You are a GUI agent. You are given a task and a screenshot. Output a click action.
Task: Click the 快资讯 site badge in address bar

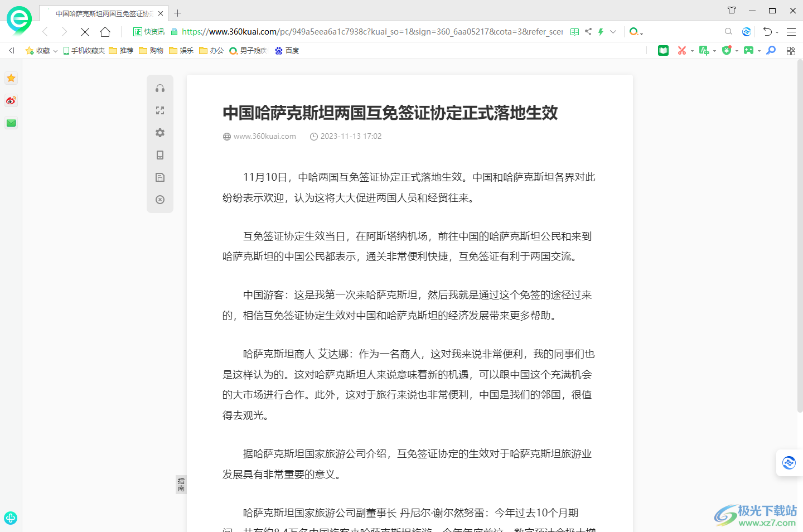click(x=149, y=32)
